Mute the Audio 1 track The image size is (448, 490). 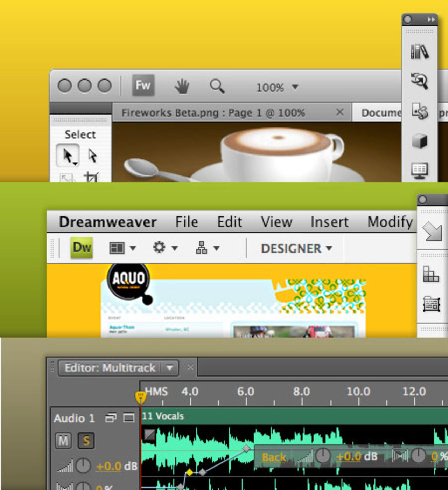tap(63, 441)
